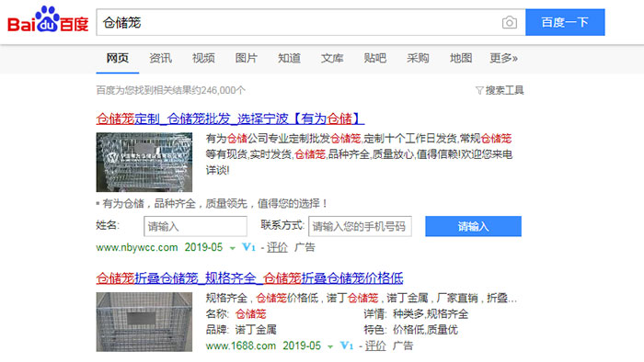Click the camera image-search icon
Screen dimensions: 644x362
pyautogui.click(x=510, y=23)
